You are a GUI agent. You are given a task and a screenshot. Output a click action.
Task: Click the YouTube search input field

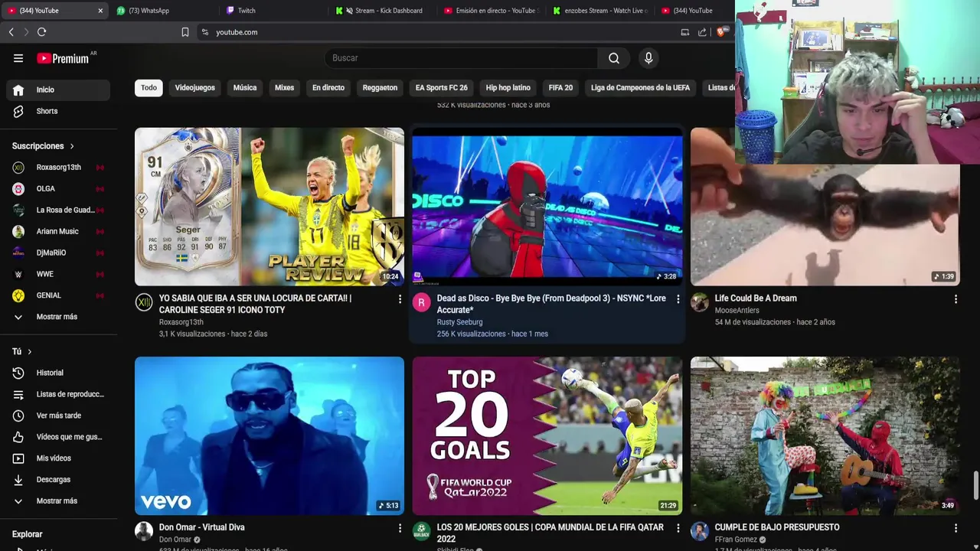461,58
